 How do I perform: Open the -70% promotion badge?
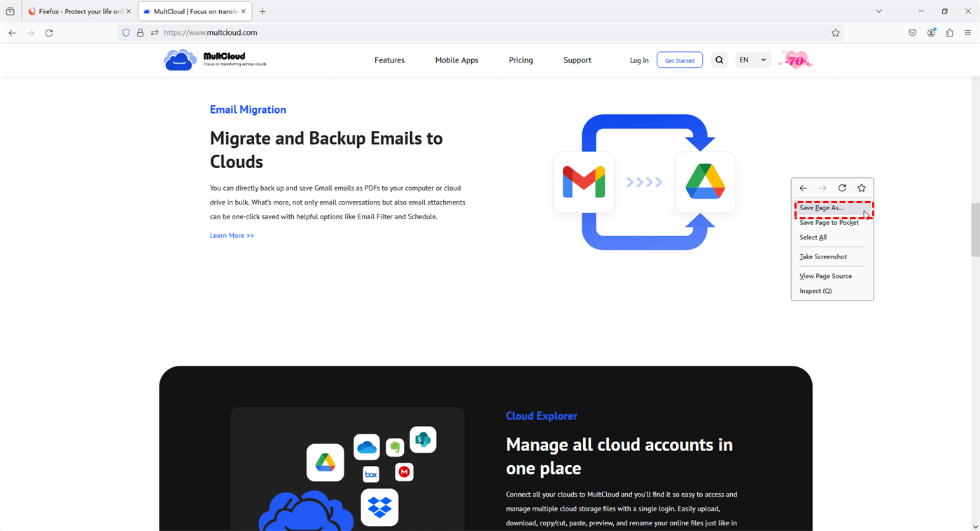[796, 61]
